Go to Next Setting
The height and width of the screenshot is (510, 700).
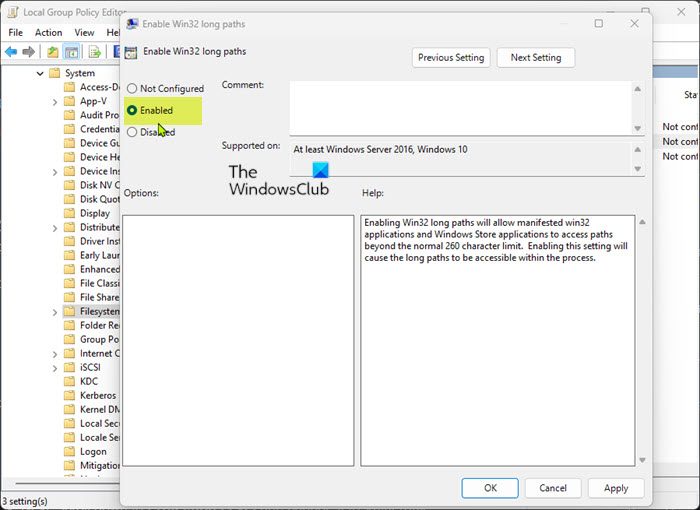point(536,58)
